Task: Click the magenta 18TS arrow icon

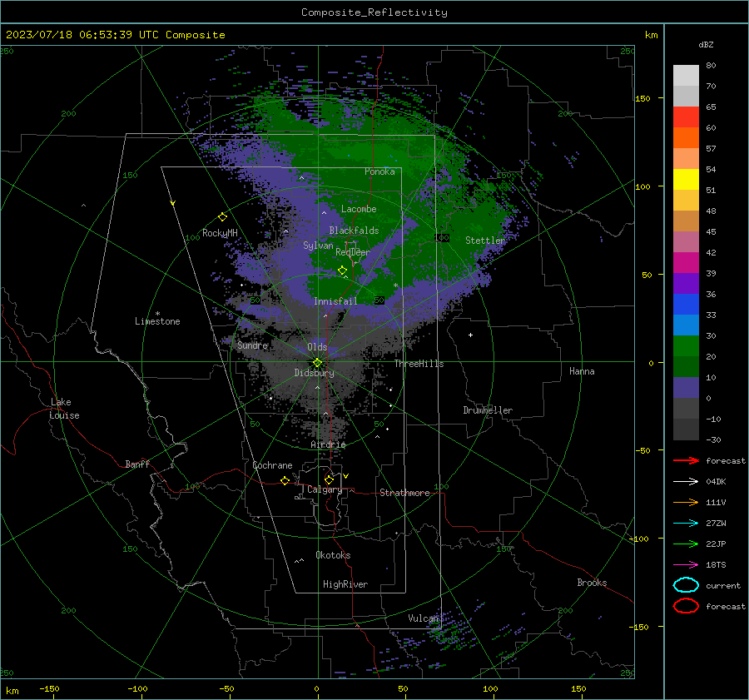Action: pos(686,565)
